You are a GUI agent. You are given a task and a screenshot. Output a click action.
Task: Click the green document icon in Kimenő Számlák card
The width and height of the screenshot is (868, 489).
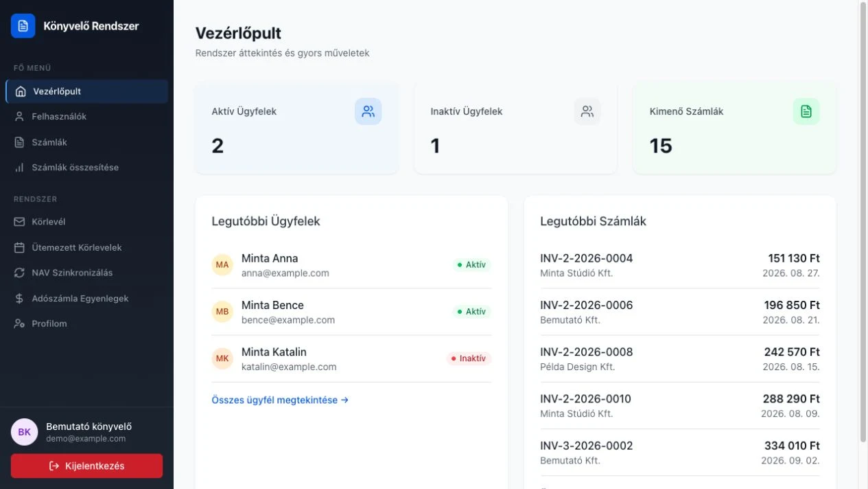point(806,111)
